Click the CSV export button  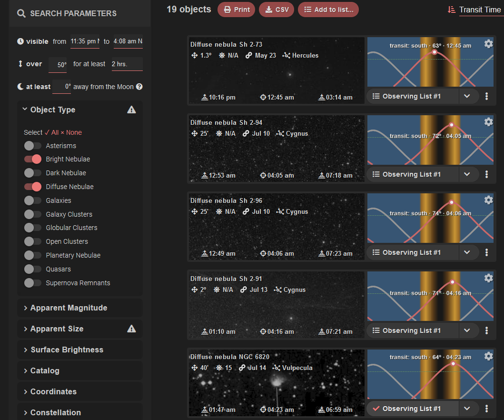[x=276, y=9]
